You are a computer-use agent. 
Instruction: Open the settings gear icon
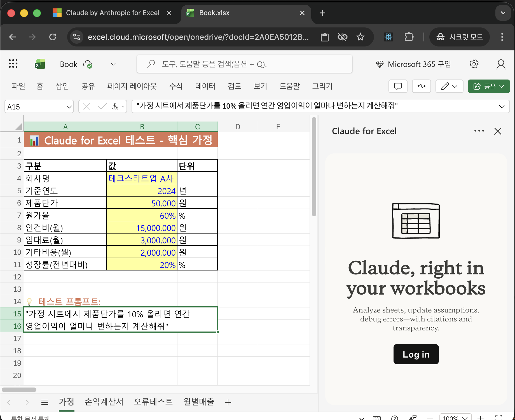tap(474, 64)
